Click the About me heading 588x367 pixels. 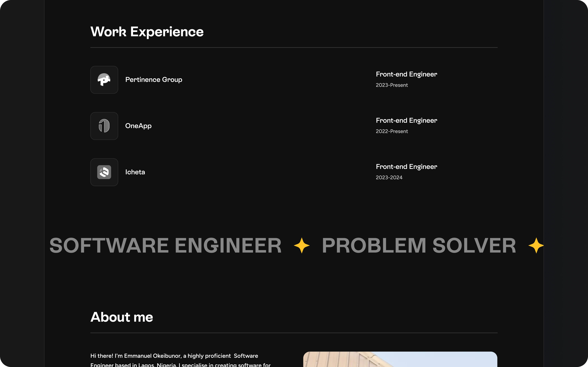(122, 317)
